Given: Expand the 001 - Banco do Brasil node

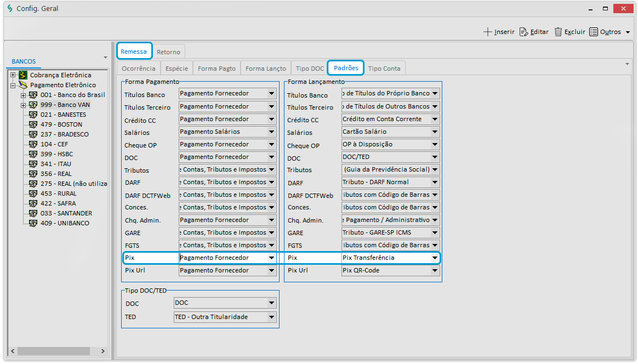Looking at the screenshot, I should coord(23,95).
